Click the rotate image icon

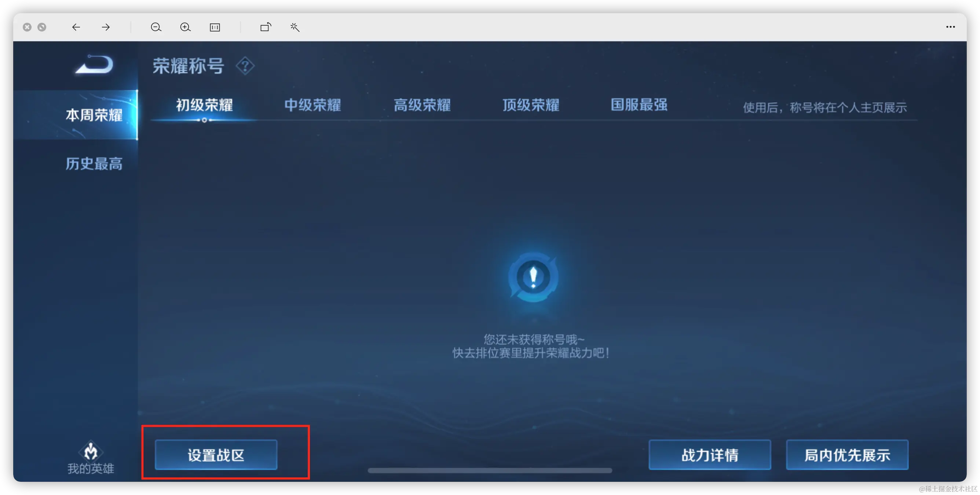[266, 27]
